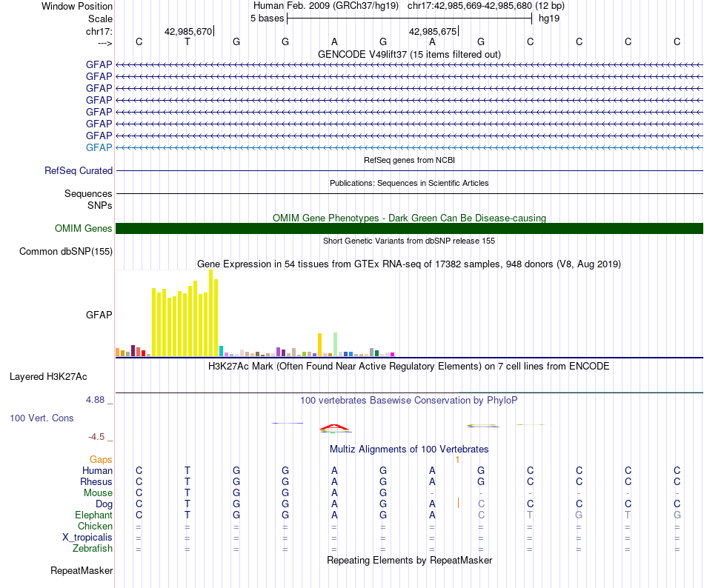
Task: Click the Multiz Alignments of 100 Vertebrates title
Action: pos(409,450)
